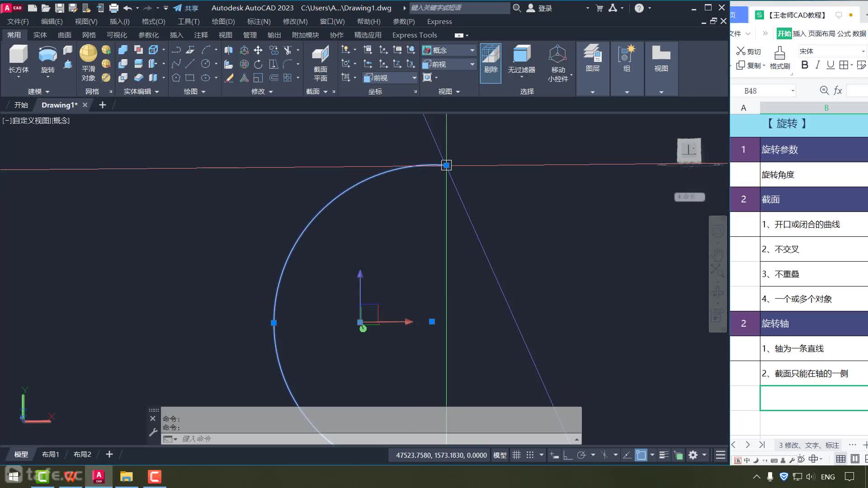
Task: Click the Plot print icon
Action: [114, 8]
